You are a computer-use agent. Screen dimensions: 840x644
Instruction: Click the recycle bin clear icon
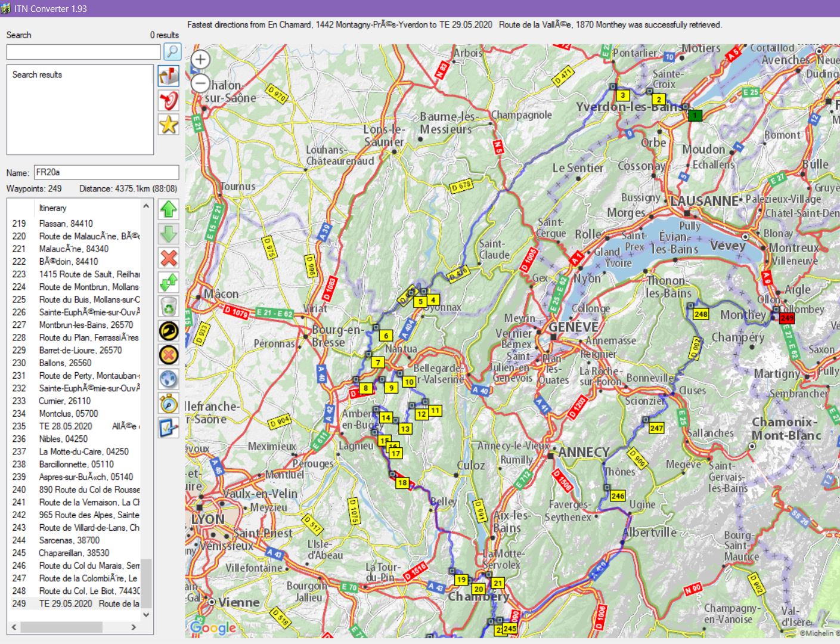point(169,306)
